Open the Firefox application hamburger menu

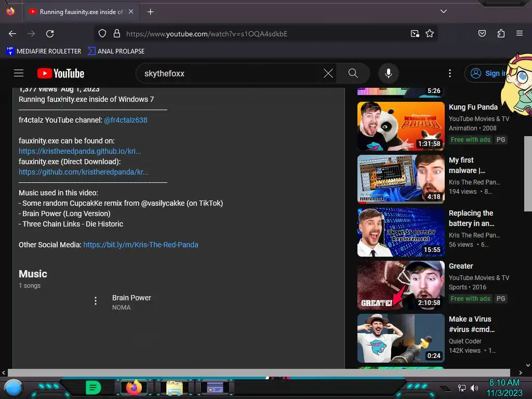point(519,33)
